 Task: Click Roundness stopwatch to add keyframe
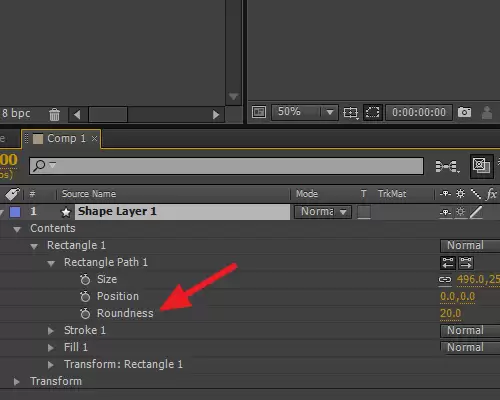coord(85,313)
